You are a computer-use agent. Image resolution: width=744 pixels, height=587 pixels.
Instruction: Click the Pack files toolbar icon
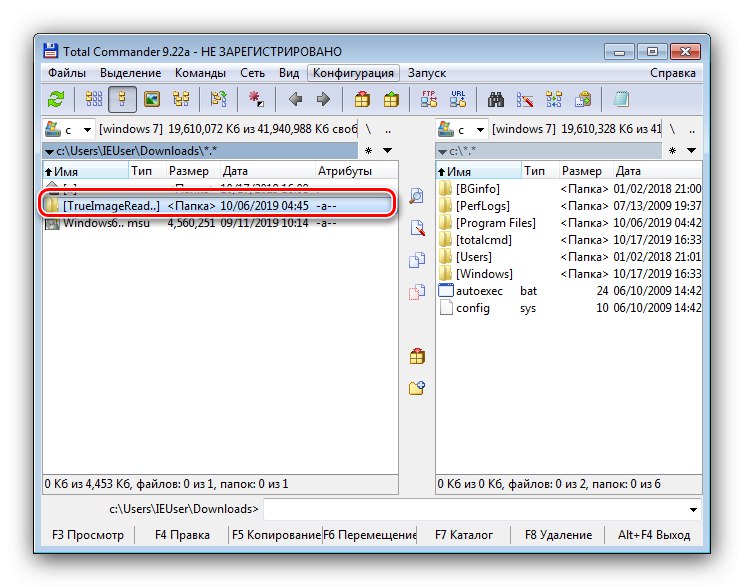click(x=362, y=99)
